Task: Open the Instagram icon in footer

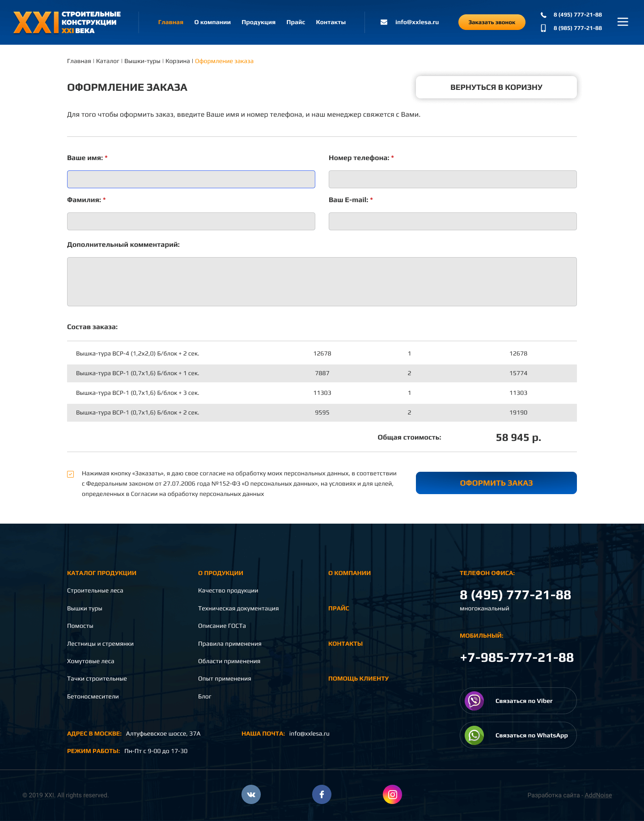Action: pyautogui.click(x=392, y=795)
